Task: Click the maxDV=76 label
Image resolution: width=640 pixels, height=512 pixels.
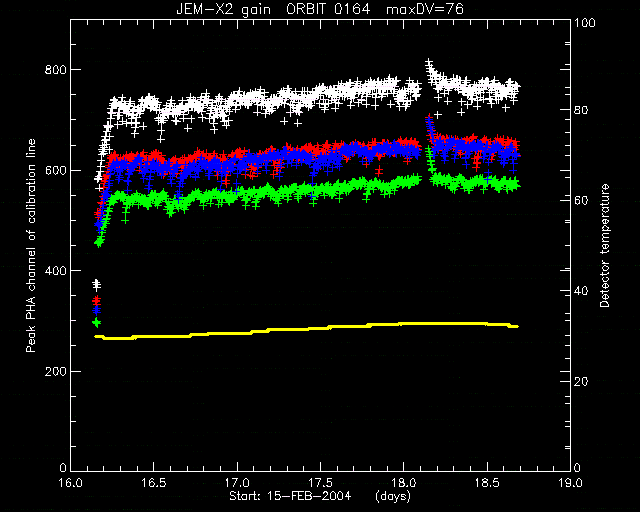Action: click(x=425, y=9)
